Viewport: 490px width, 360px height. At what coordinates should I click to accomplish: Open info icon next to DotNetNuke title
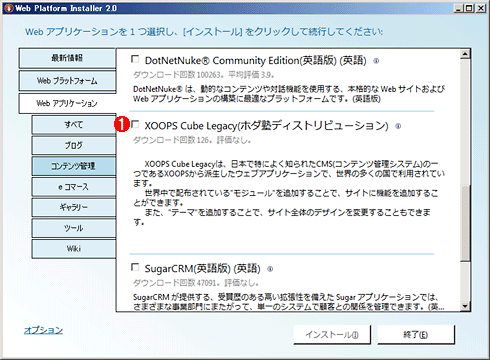point(376,61)
